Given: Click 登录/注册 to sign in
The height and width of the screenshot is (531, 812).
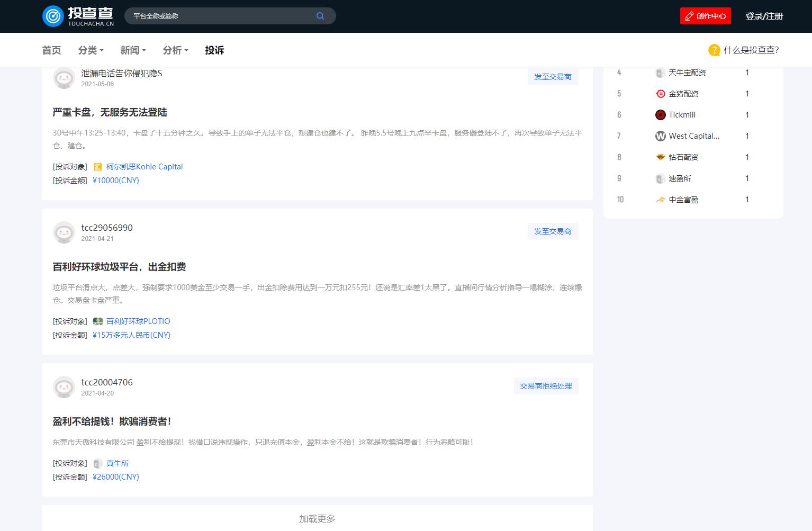Looking at the screenshot, I should (x=764, y=16).
